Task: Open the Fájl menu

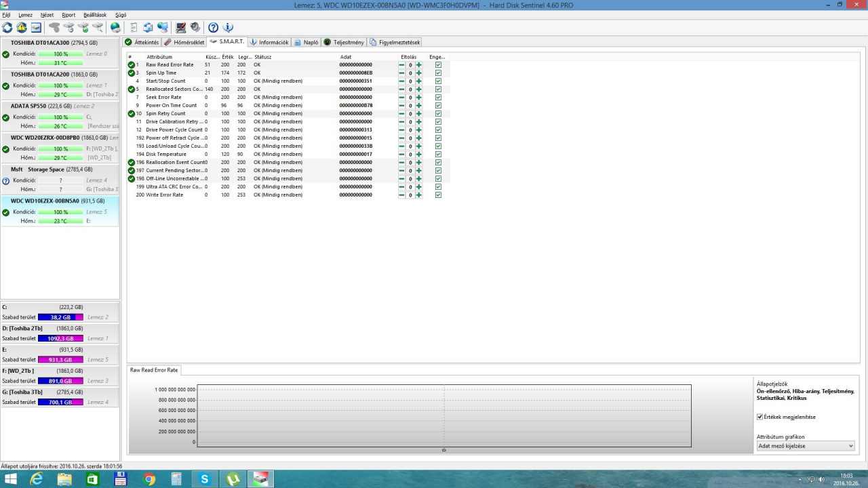Action: (x=6, y=14)
